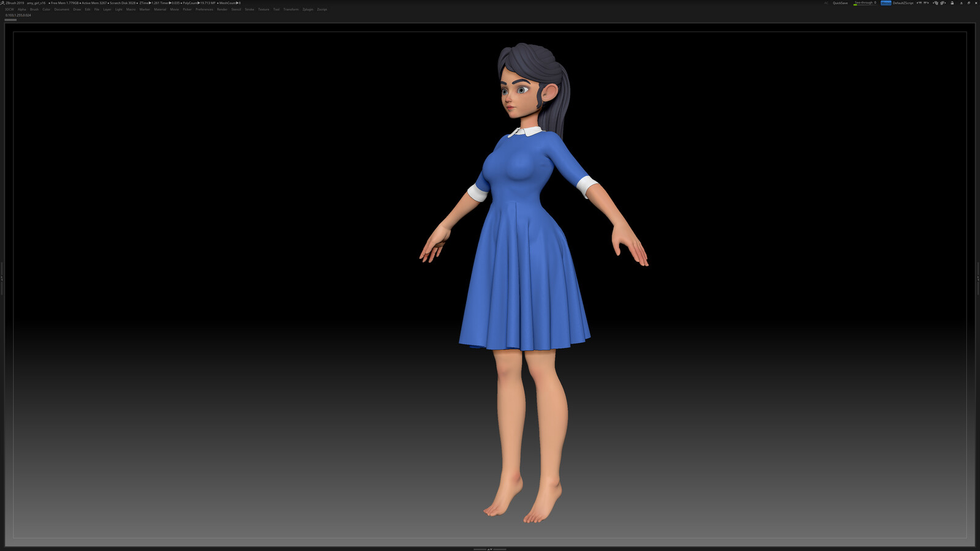980x551 pixels.
Task: Expand the right tray divider handle
Action: point(978,279)
